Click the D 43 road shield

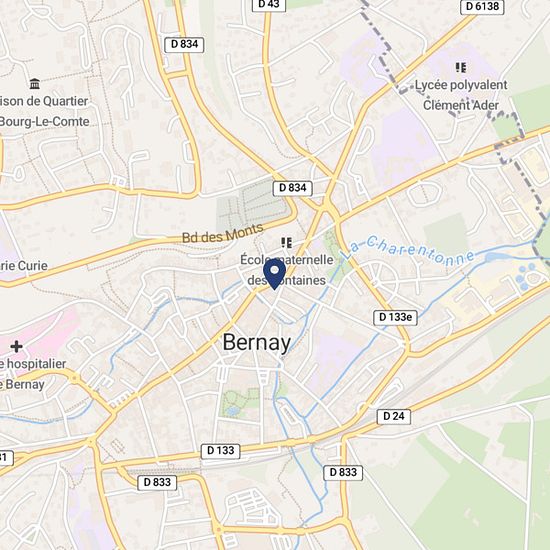pyautogui.click(x=269, y=5)
